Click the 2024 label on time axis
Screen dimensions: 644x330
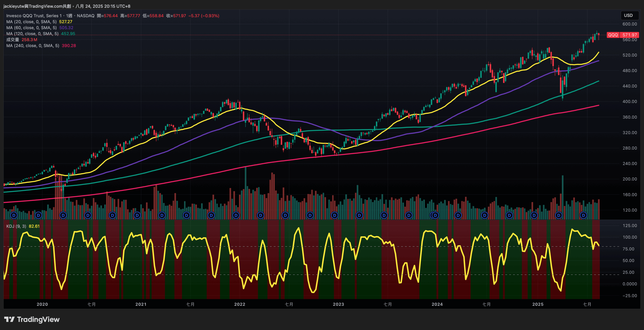pyautogui.click(x=437, y=304)
